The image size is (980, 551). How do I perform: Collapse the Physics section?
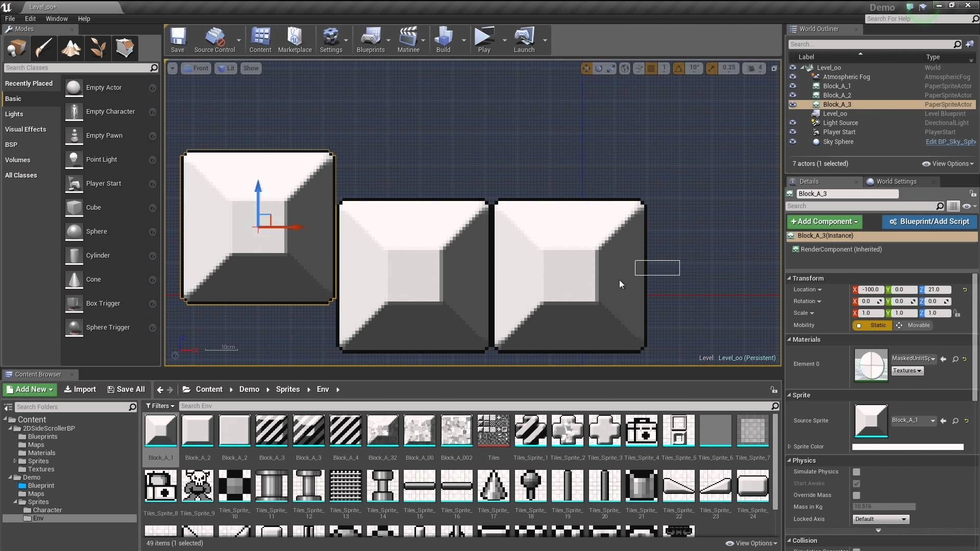click(789, 461)
